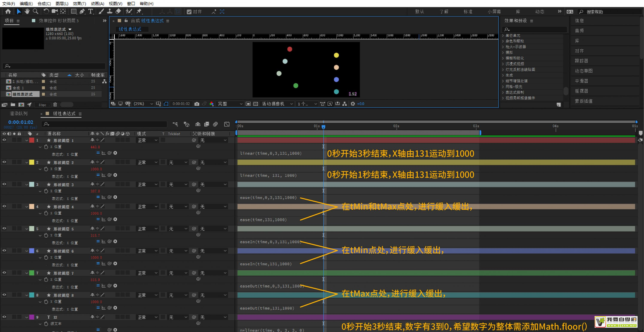Select the Zoom magnifier tool
Viewport: 644px width, 332px height.
pos(35,11)
